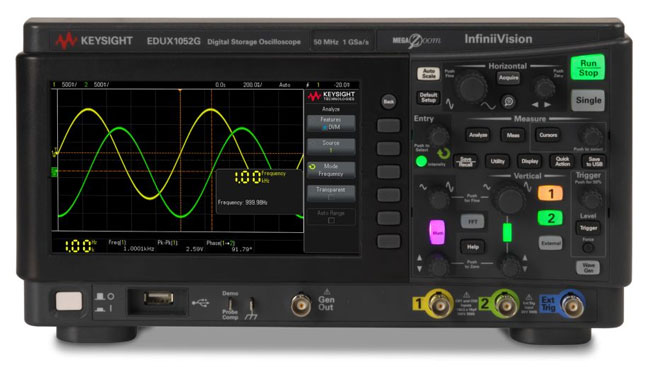Select the Default Setup key
The height and width of the screenshot is (367, 650).
point(428,97)
